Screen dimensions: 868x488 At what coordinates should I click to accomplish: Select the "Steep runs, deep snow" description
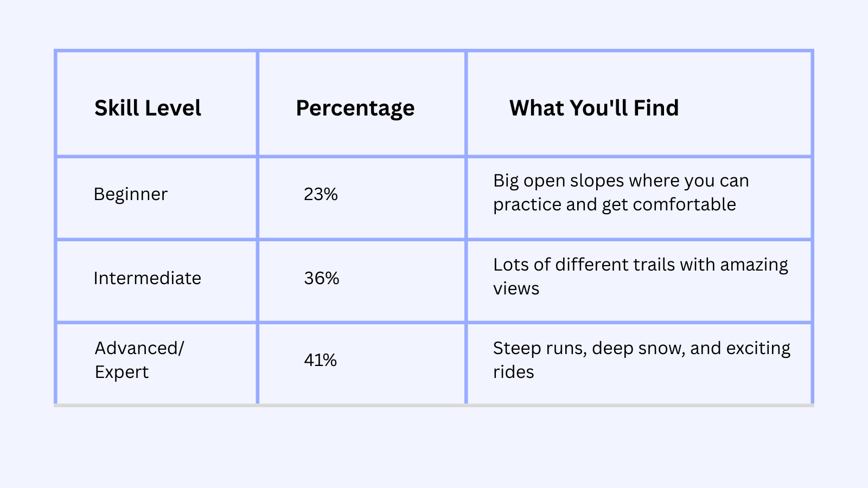tap(641, 360)
